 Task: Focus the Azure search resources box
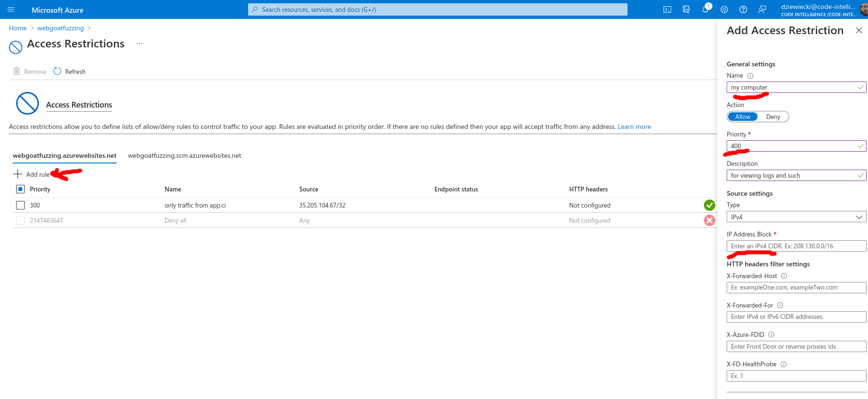click(x=437, y=9)
